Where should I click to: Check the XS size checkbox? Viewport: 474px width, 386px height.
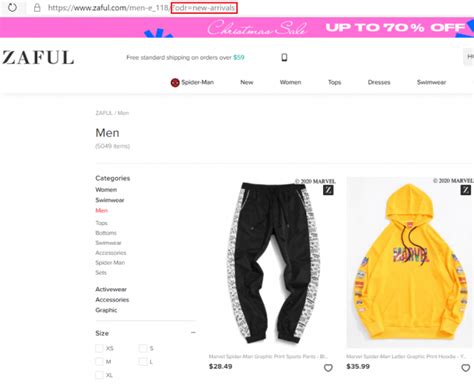point(99,348)
